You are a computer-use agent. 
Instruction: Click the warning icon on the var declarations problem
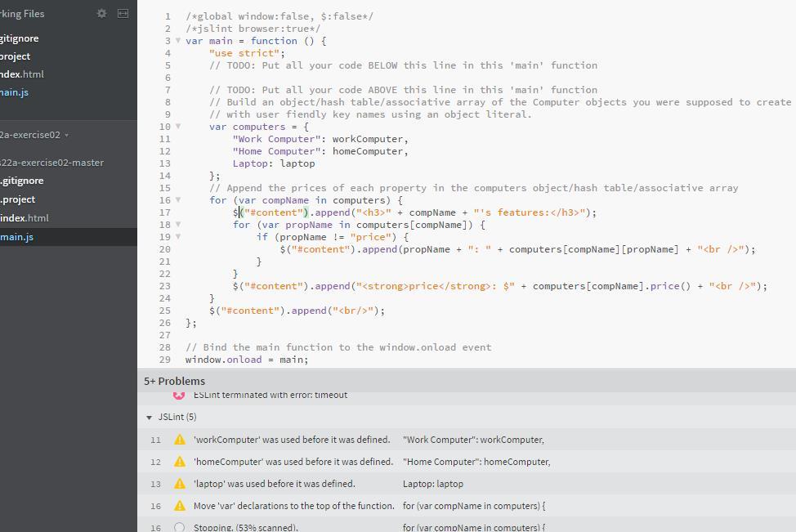tap(179, 505)
